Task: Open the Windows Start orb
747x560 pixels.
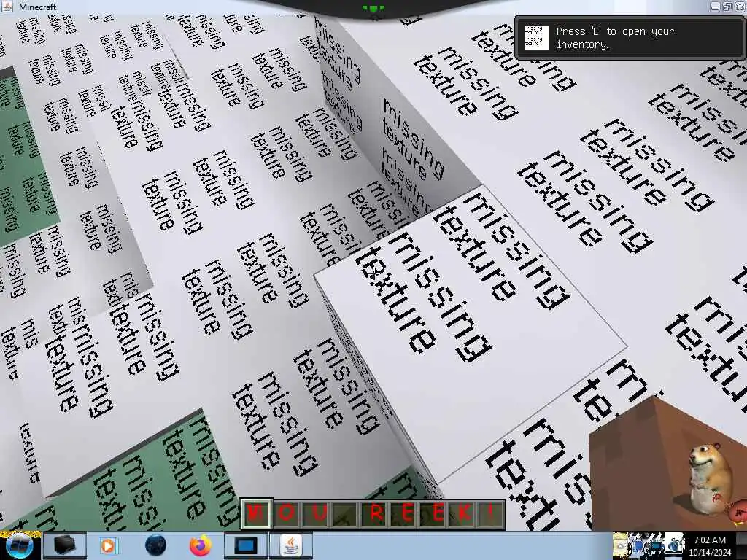Action: pyautogui.click(x=19, y=545)
